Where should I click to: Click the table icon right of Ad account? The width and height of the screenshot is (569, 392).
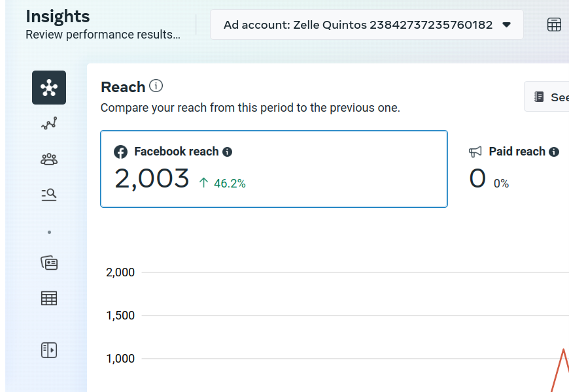pyautogui.click(x=554, y=25)
